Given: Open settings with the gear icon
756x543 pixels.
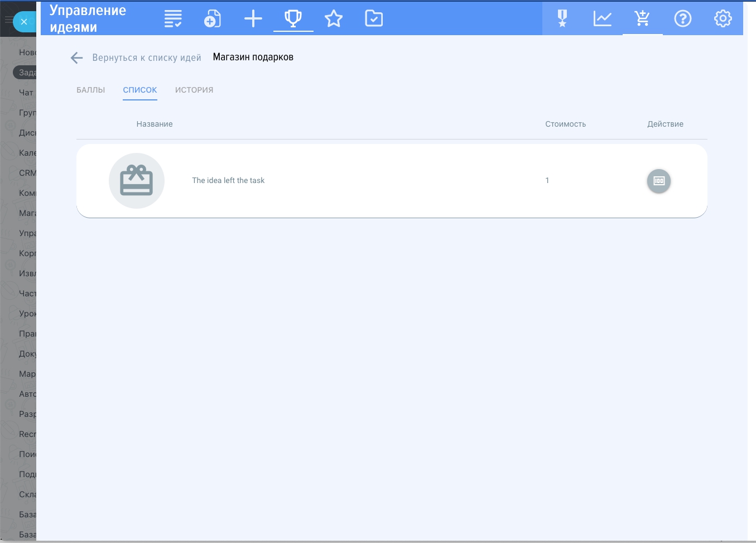Looking at the screenshot, I should click(x=723, y=19).
